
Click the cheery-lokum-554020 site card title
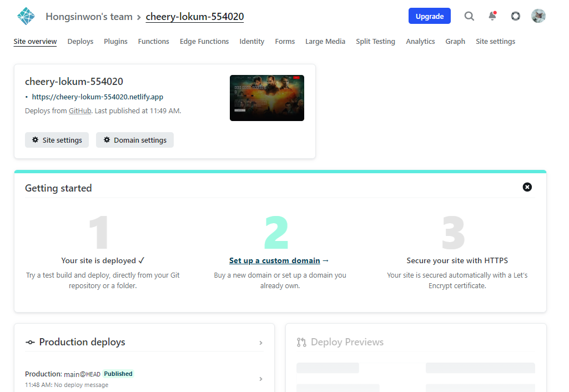[x=74, y=82]
